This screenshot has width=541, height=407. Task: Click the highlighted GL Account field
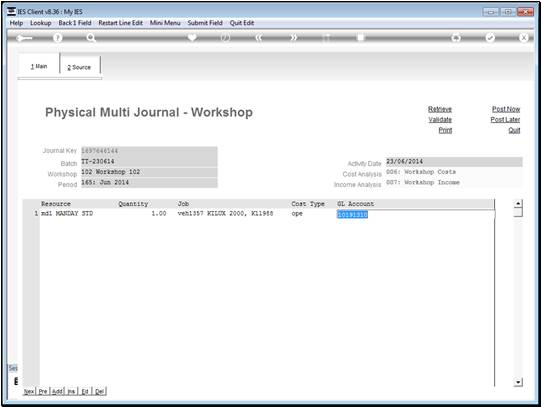352,214
